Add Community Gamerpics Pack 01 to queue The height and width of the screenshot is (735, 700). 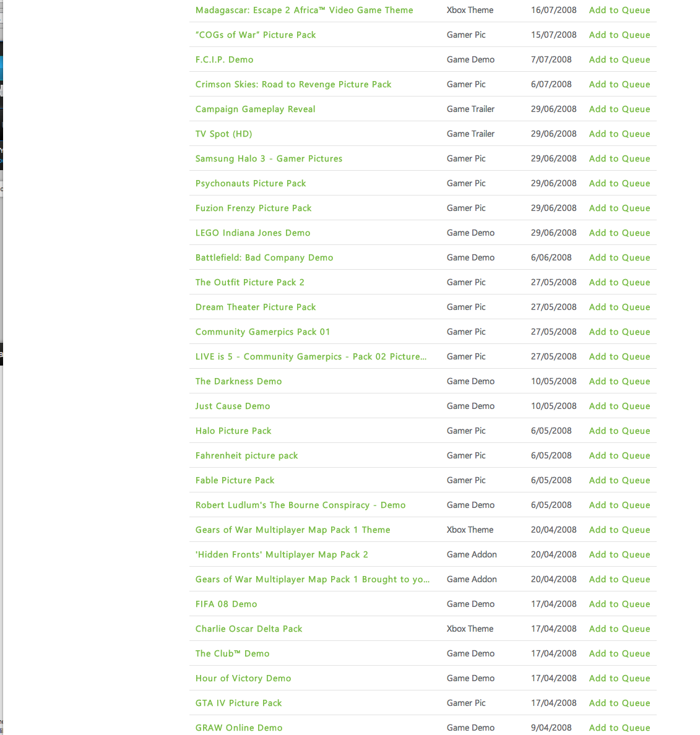click(620, 332)
